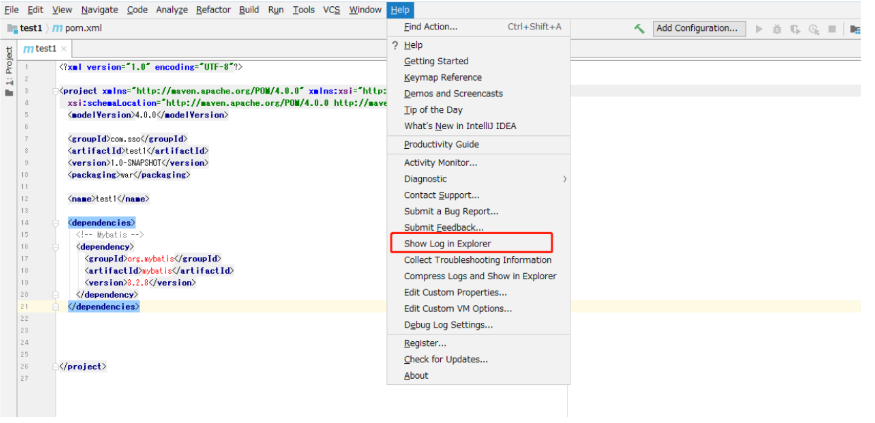875x423 pixels.
Task: Click the Maven m icon beside pom.xml breadcrumb
Action: [57, 28]
